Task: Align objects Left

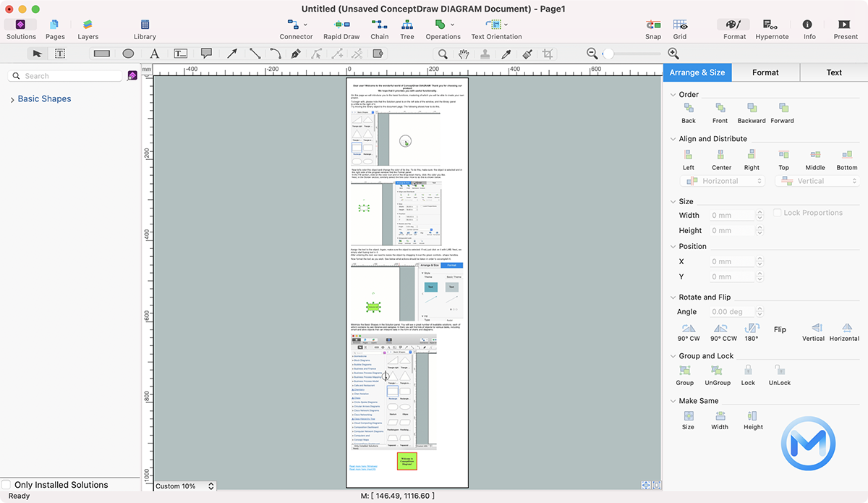Action: click(689, 160)
